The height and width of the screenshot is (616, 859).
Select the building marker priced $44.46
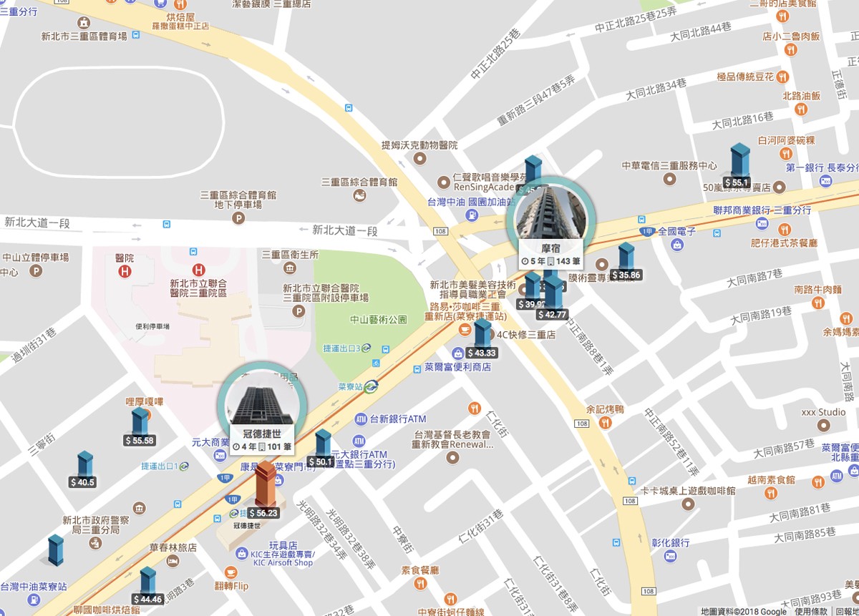tap(147, 586)
